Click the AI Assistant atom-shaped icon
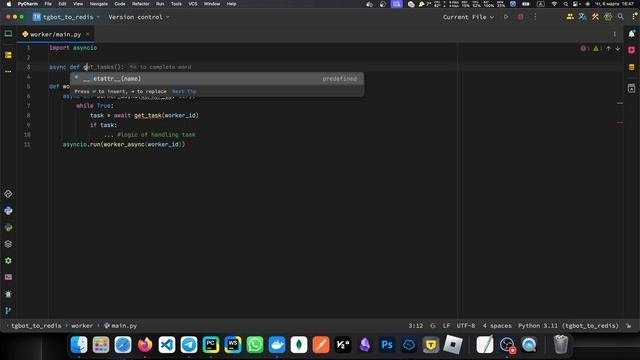The image size is (640, 360). pos(608,17)
